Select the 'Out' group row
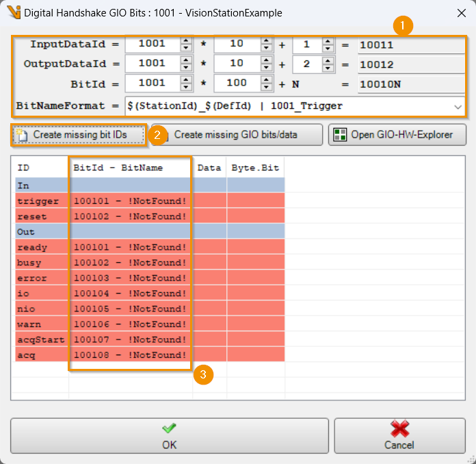476x464 pixels. click(150, 231)
